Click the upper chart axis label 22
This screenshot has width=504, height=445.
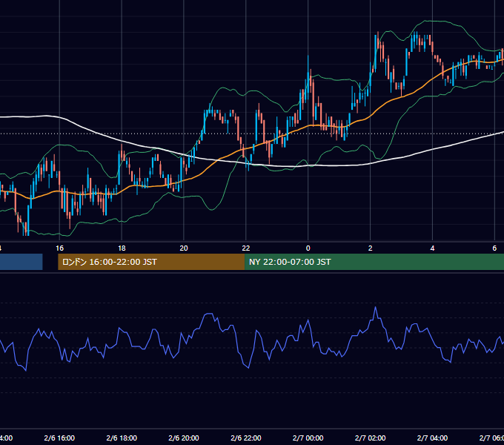[x=246, y=248]
